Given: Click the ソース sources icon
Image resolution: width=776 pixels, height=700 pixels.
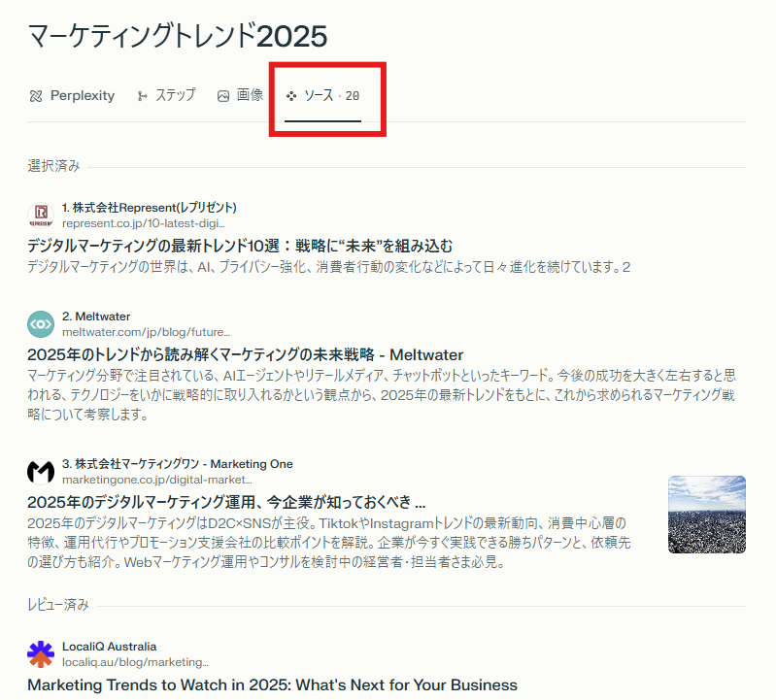Looking at the screenshot, I should pyautogui.click(x=291, y=96).
